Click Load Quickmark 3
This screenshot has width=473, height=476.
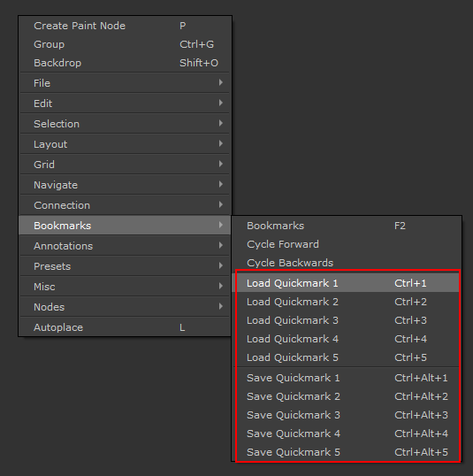[x=347, y=320]
